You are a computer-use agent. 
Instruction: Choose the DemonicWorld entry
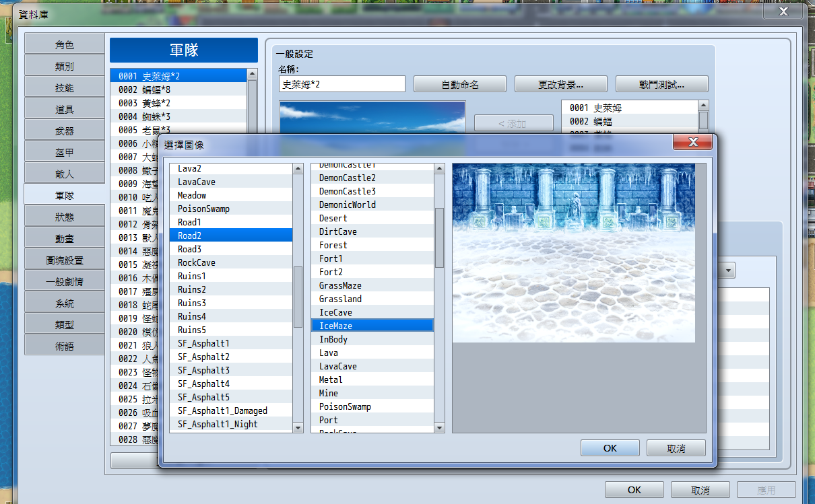pyautogui.click(x=372, y=205)
